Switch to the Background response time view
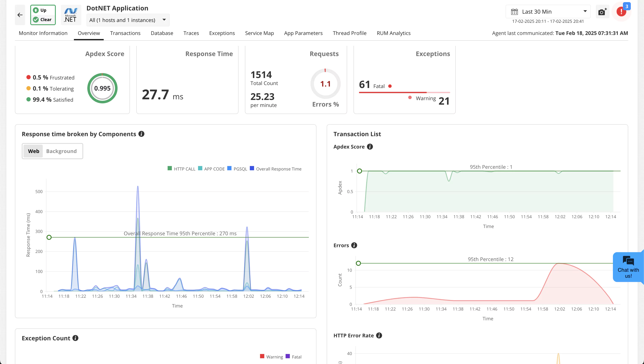Screen dimensions: 644x364 coord(61,151)
